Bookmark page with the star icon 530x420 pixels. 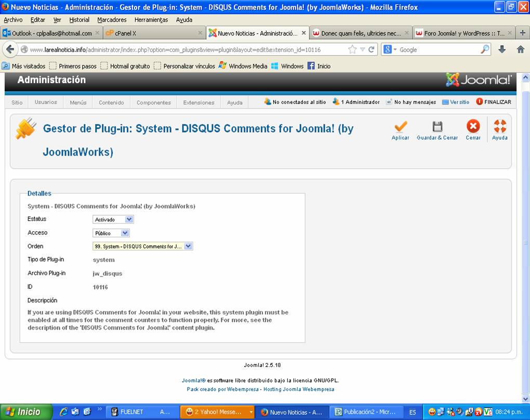click(x=352, y=50)
